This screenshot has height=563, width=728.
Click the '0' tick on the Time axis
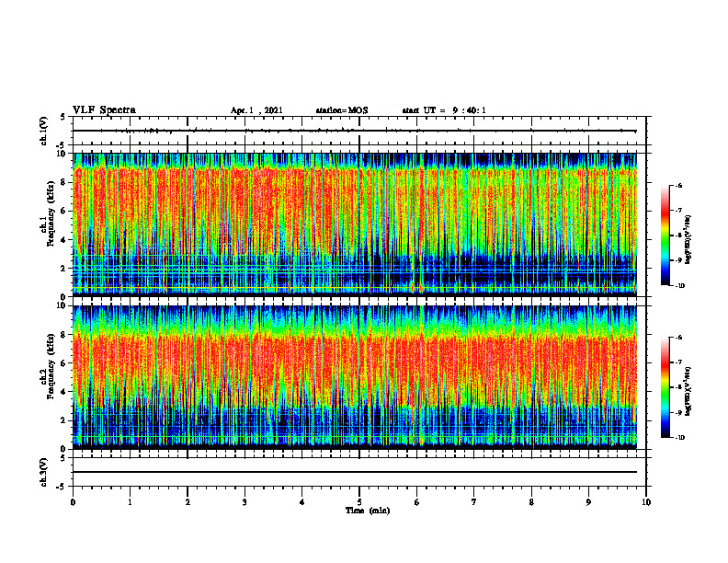pyautogui.click(x=73, y=502)
